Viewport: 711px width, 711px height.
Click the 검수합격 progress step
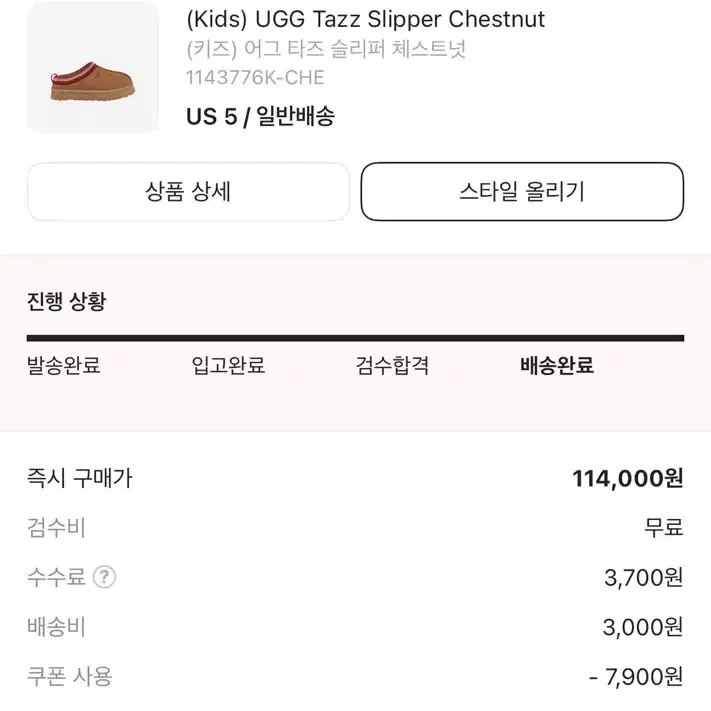392,365
